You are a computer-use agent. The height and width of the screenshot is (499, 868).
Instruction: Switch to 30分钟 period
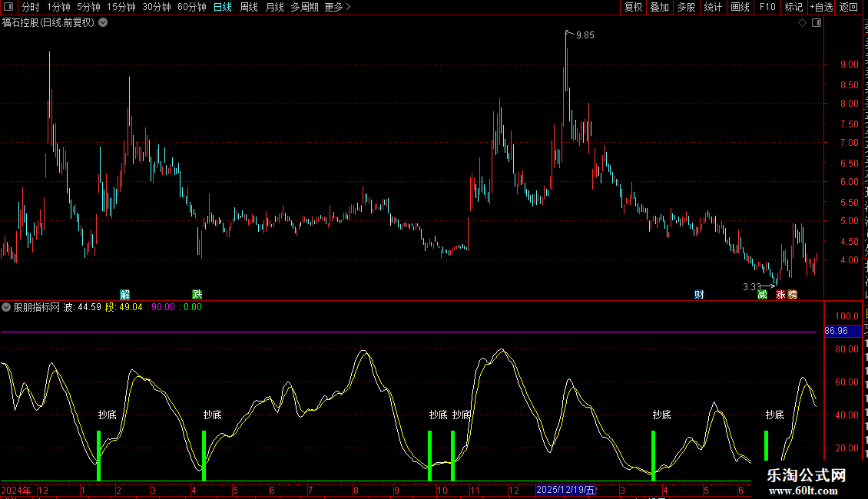157,7
